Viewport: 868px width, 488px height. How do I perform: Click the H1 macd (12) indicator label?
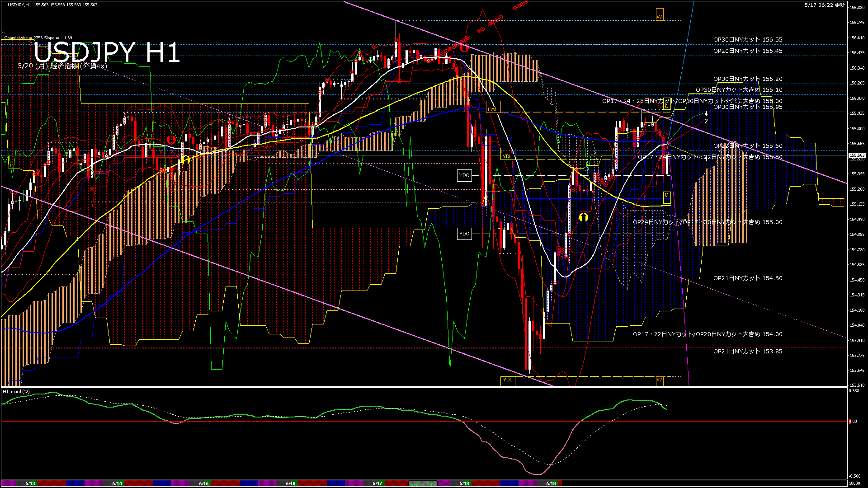[x=16, y=392]
